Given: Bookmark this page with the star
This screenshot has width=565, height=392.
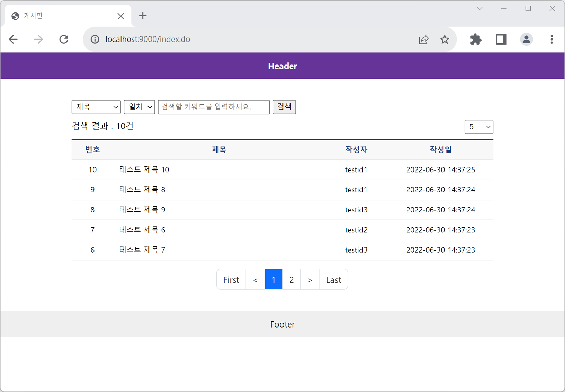Looking at the screenshot, I should pyautogui.click(x=445, y=39).
